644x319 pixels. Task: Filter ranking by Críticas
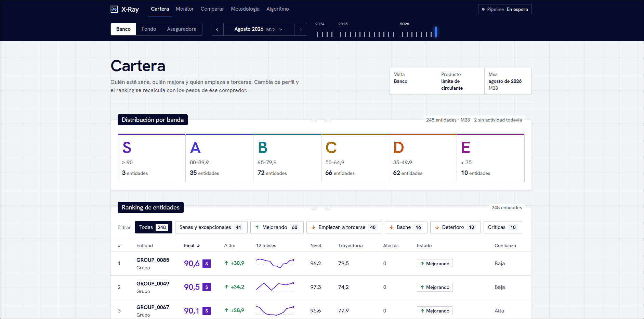[x=503, y=227]
